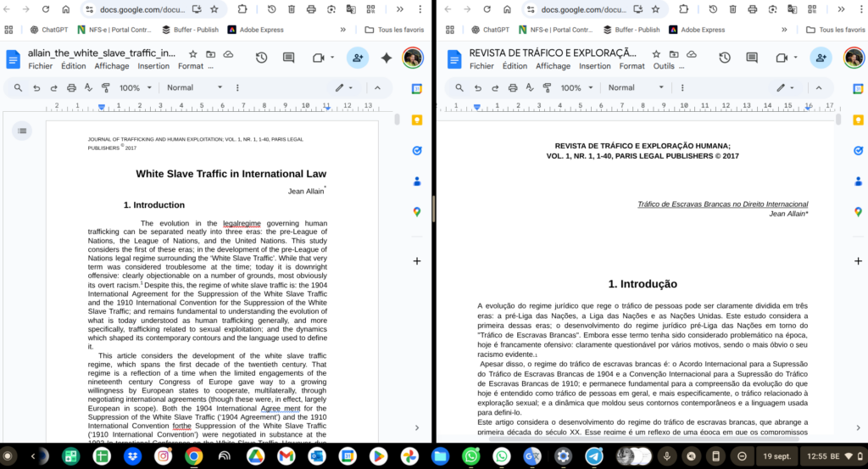The image size is (868, 469).
Task: Click the share button in left document
Action: click(x=358, y=57)
